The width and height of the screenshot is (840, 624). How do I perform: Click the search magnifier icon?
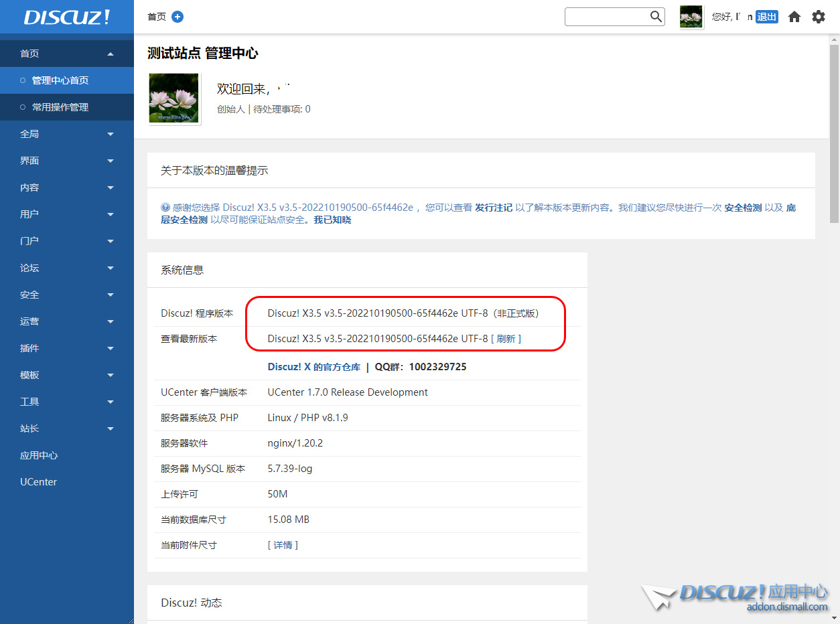(656, 17)
